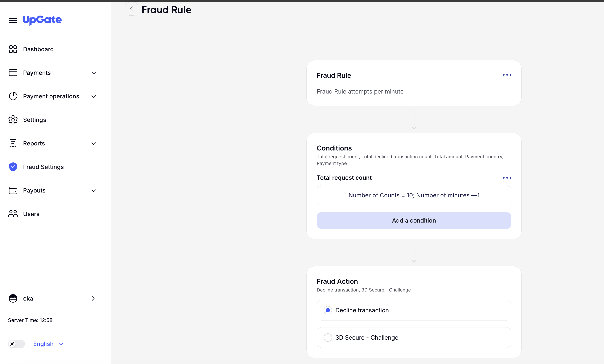The height and width of the screenshot is (364, 604).
Task: Navigate to Payouts in the sidebar
Action: (x=34, y=190)
